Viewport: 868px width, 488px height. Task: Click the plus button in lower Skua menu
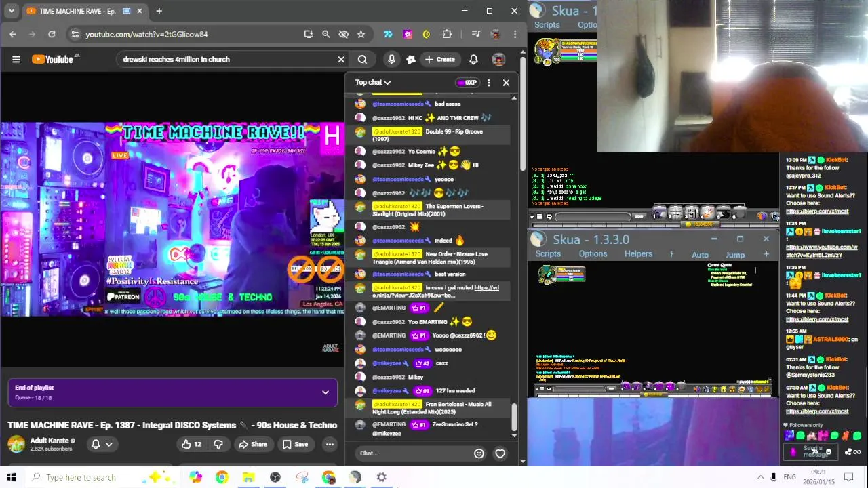(x=766, y=254)
